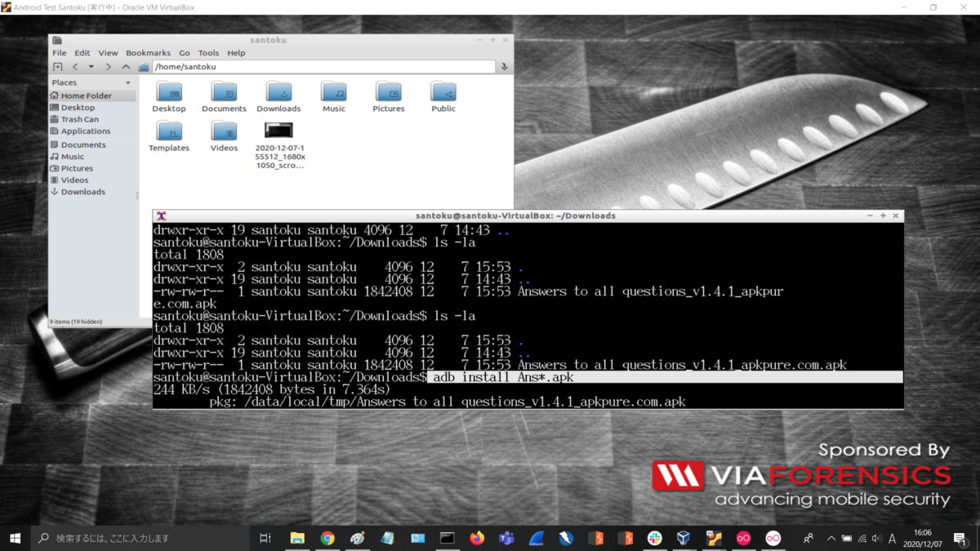The height and width of the screenshot is (551, 980).
Task: Open the command prompt icon on the taskbar
Action: [447, 538]
